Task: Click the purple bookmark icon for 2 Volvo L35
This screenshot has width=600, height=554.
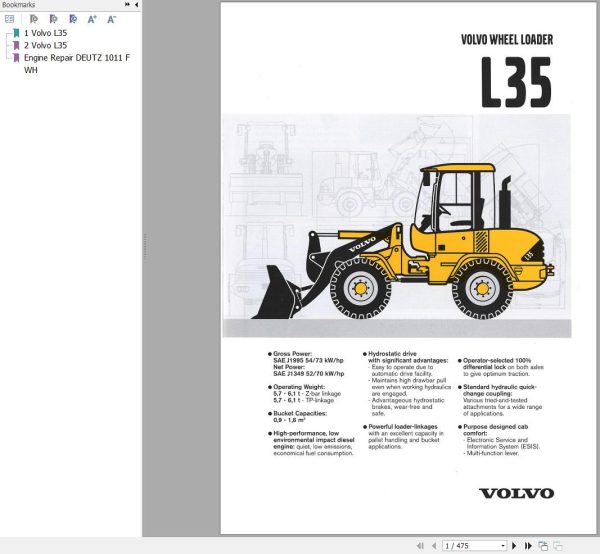Action: click(16, 46)
